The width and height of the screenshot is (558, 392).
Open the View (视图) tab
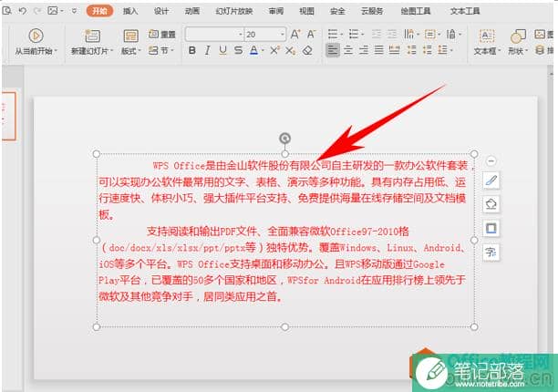(306, 11)
